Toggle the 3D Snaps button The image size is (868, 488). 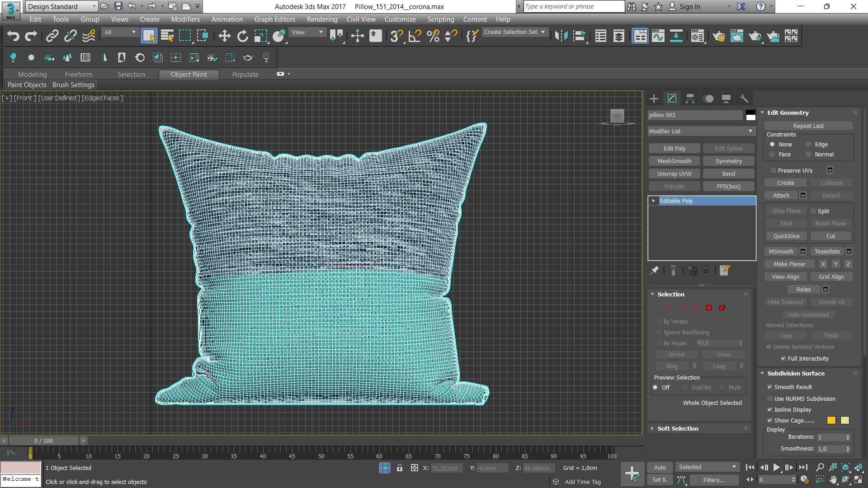pos(396,36)
